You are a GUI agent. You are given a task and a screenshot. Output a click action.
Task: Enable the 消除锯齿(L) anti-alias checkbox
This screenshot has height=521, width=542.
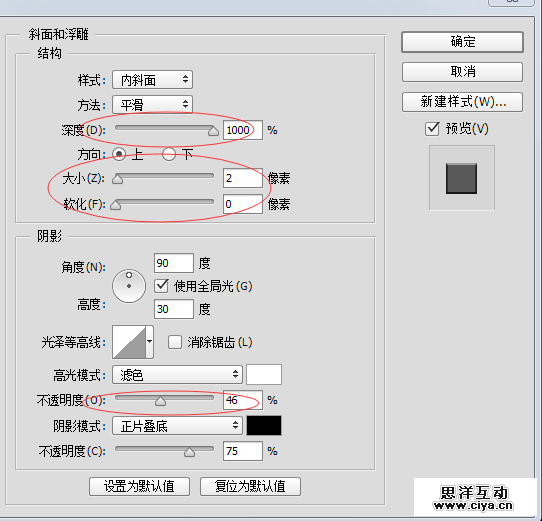coord(175,342)
